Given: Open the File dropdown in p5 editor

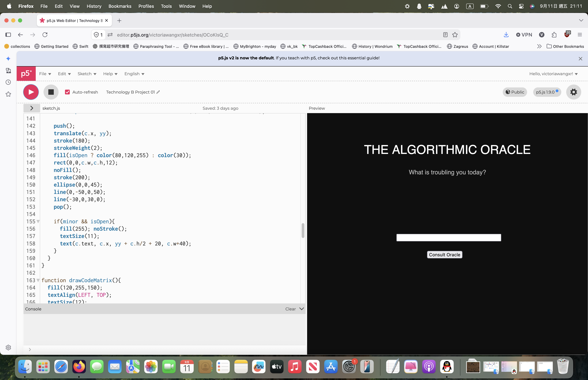Looking at the screenshot, I should (x=45, y=74).
